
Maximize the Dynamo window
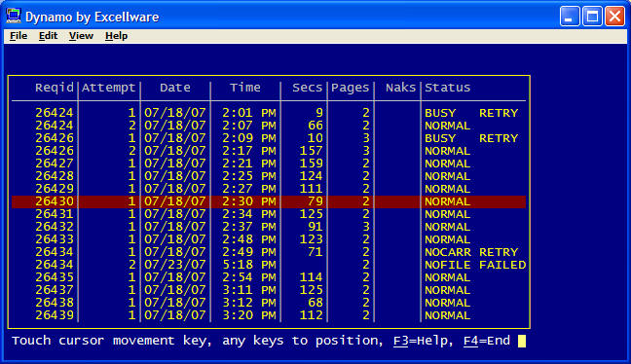point(592,17)
